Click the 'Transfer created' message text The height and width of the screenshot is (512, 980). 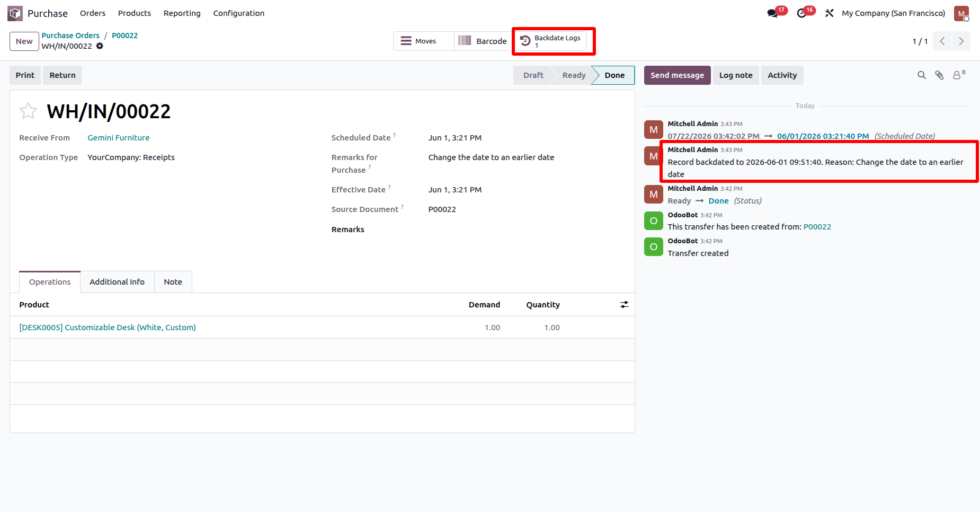click(x=698, y=253)
